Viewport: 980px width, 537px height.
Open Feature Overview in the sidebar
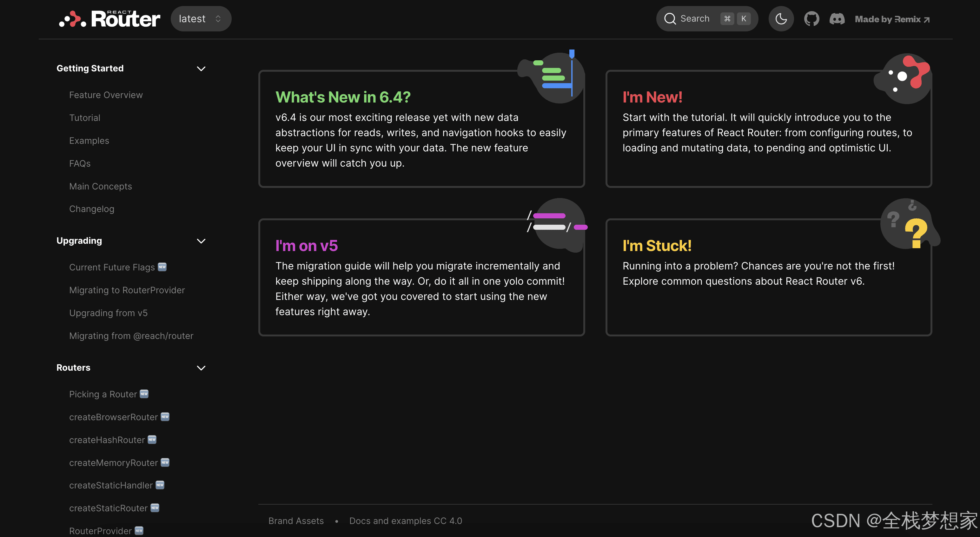[x=106, y=95]
